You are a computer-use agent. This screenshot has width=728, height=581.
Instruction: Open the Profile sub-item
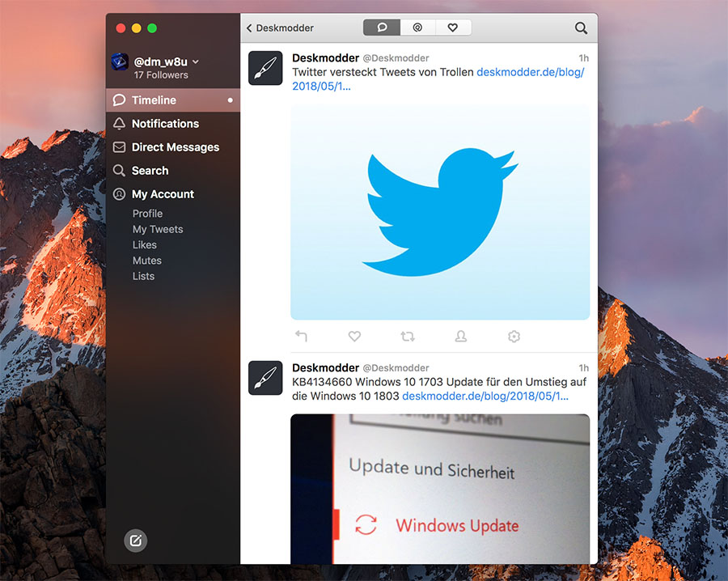(x=148, y=214)
